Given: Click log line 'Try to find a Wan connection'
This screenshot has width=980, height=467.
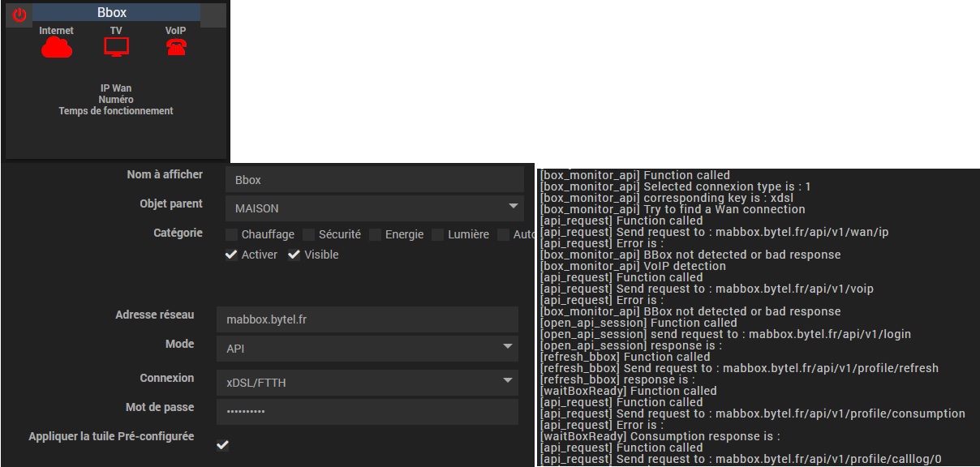Looking at the screenshot, I should [673, 209].
